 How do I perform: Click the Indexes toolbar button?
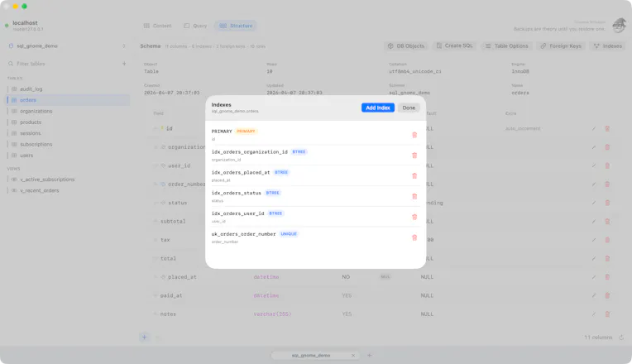tap(607, 46)
